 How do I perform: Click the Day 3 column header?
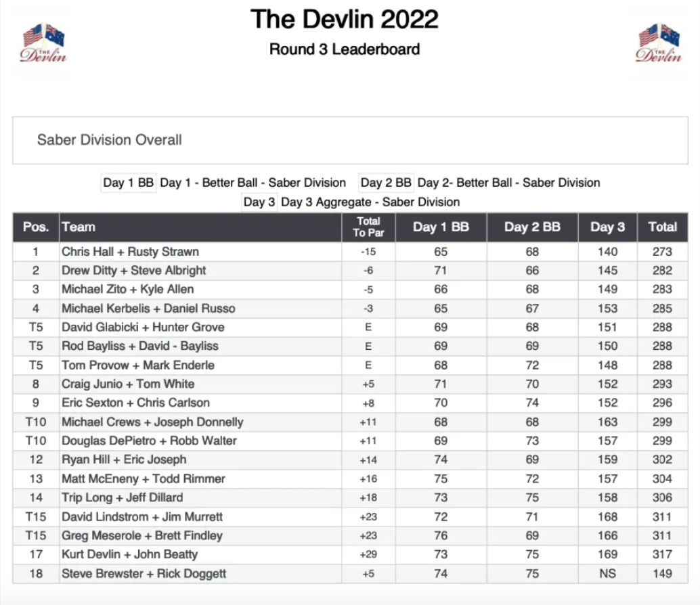607,227
